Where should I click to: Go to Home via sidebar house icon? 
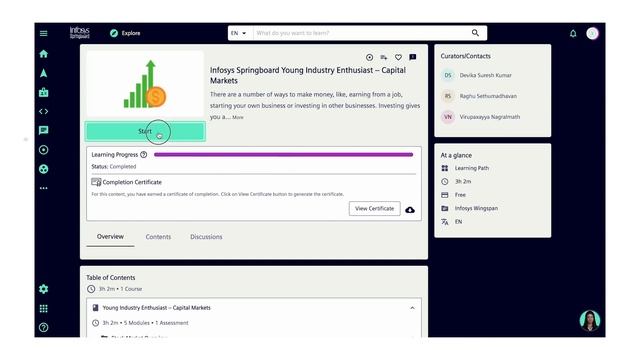[44, 54]
